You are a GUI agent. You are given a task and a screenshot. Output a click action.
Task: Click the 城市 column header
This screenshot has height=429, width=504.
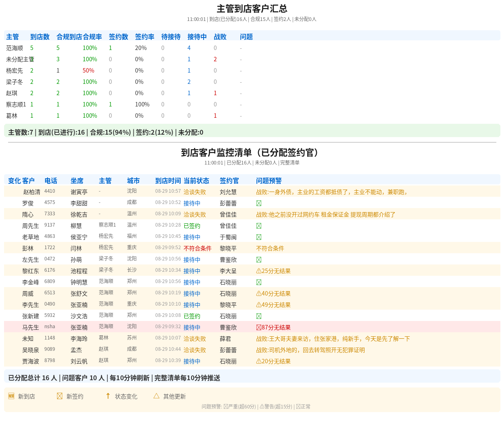[133, 181]
